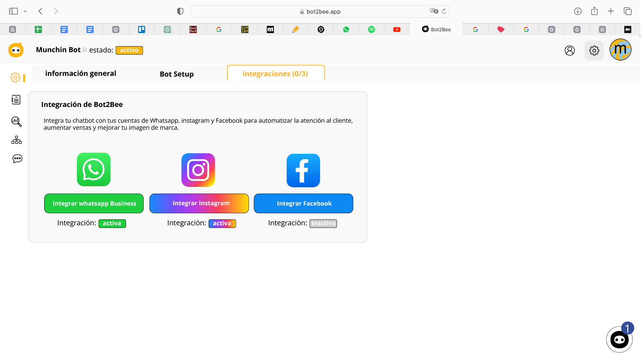This screenshot has width=644, height=358.
Task: Open the document list sidebar icon
Action: (16, 100)
